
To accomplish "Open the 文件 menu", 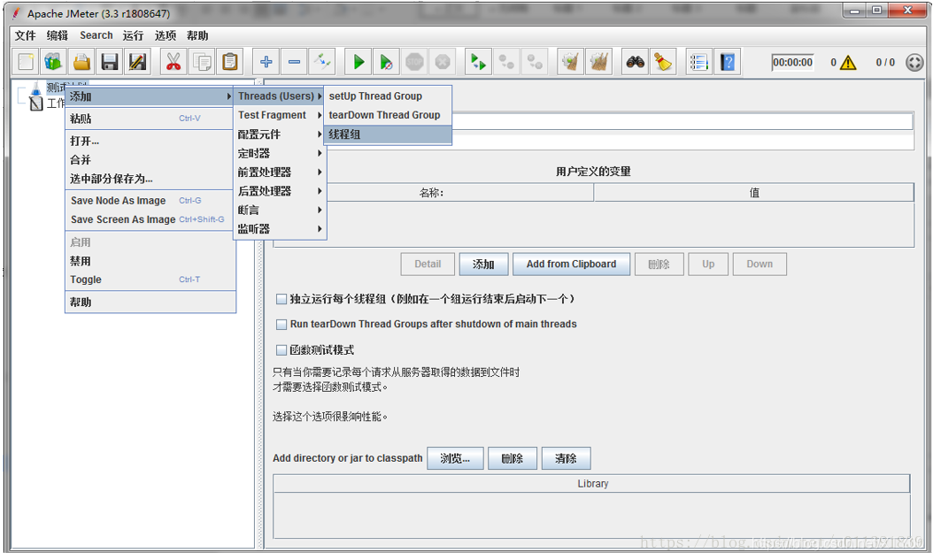I will [26, 35].
